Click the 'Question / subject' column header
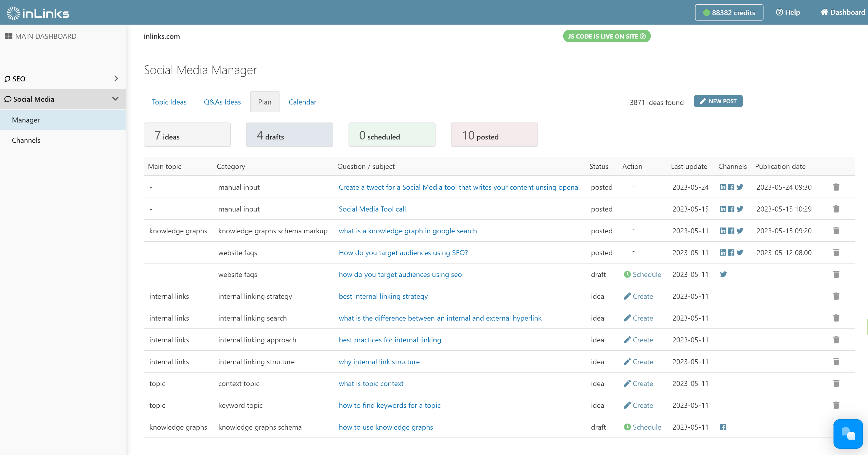Screen dimensions: 868x455 (366, 166)
